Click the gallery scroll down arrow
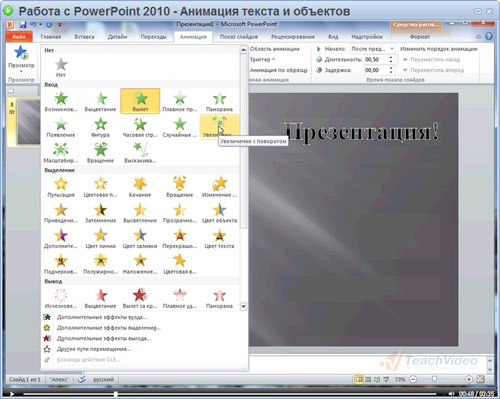The image size is (500, 399). [244, 306]
